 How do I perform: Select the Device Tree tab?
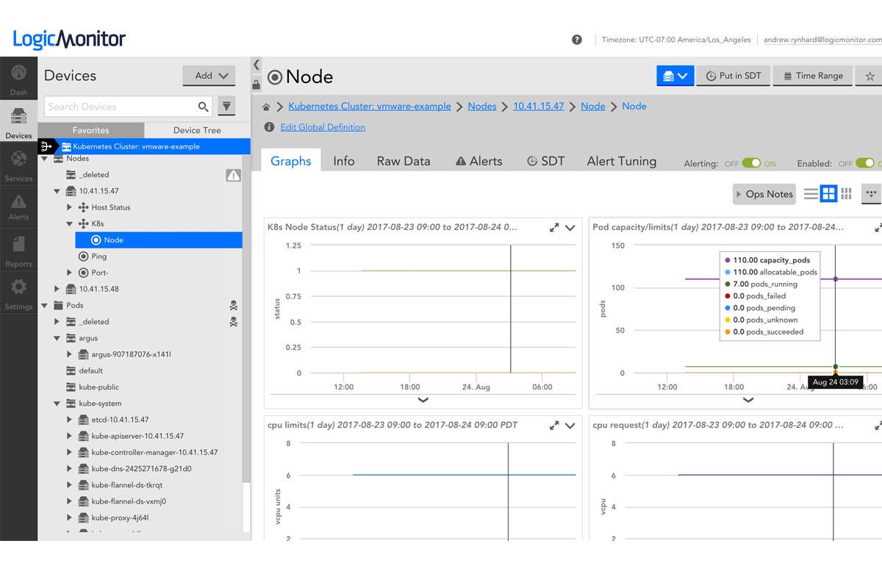[197, 130]
